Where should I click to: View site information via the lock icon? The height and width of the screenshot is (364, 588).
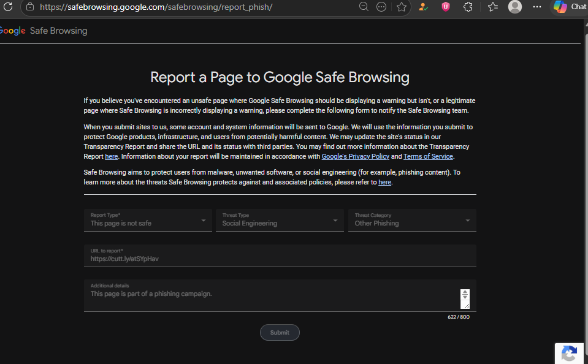tap(30, 7)
